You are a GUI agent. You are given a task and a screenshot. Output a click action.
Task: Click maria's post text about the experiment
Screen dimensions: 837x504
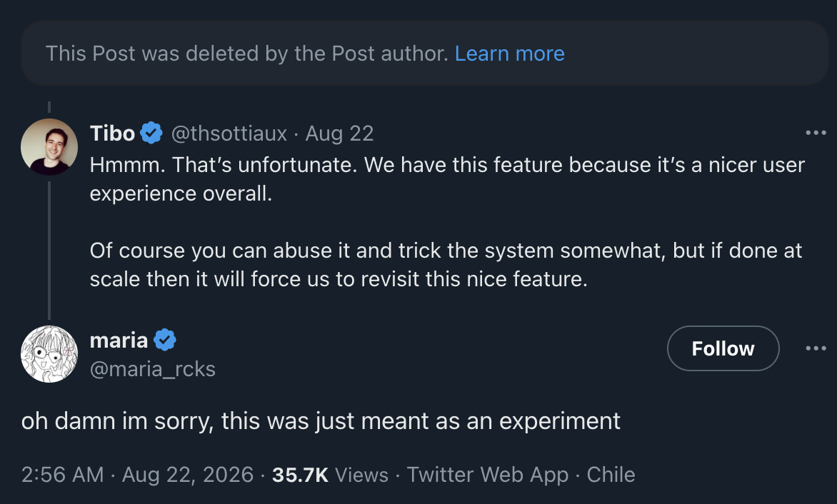coord(321,420)
